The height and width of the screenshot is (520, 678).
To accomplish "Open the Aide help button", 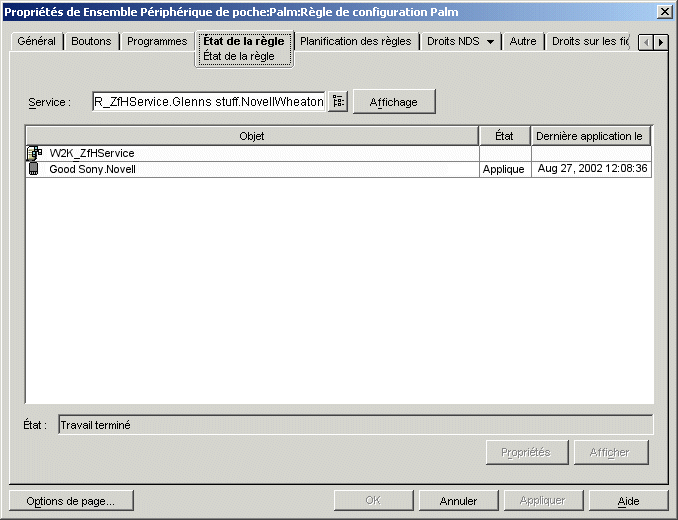I will [x=628, y=501].
